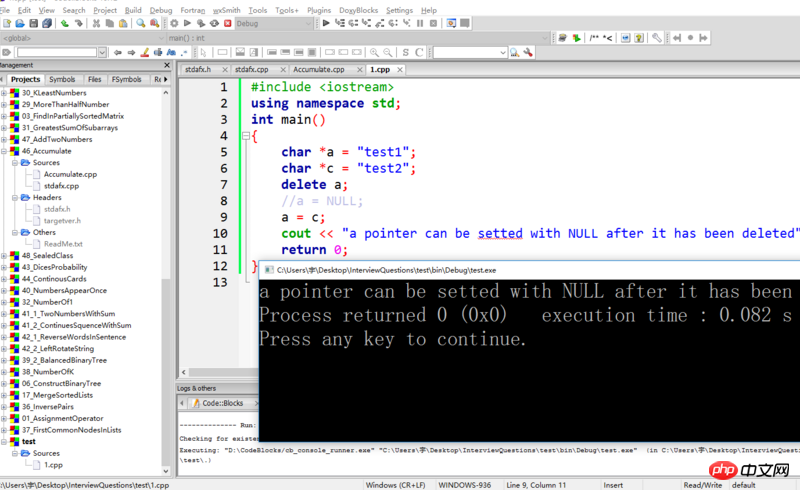This screenshot has width=800, height=490.
Task: Run doxywizard icon
Action: click(562, 38)
